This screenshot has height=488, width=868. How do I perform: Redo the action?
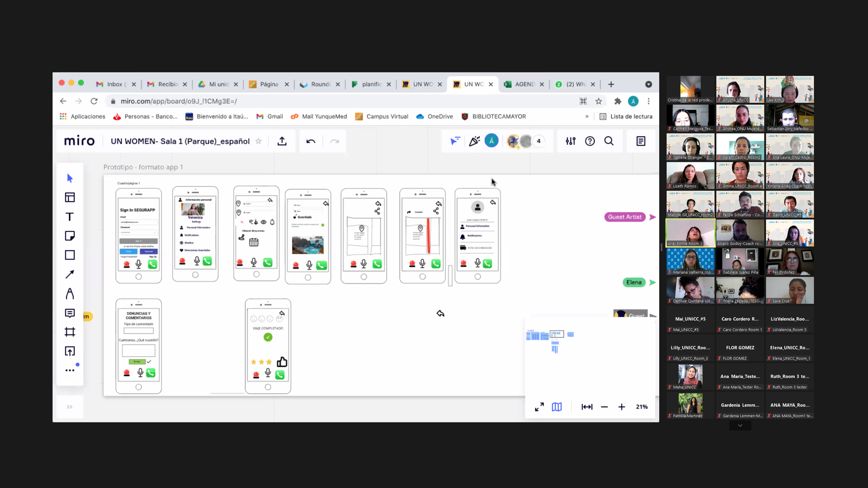(335, 141)
